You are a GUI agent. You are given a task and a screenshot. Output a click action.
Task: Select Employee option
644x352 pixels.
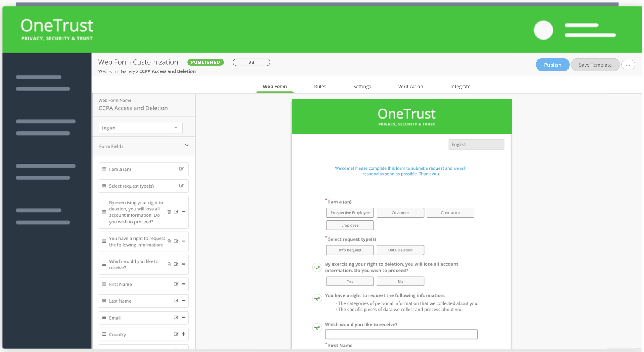pyautogui.click(x=350, y=225)
